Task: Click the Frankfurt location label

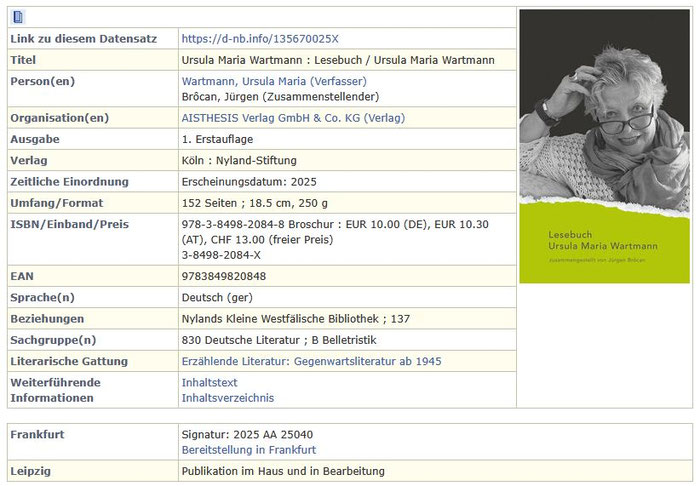Action: [x=37, y=434]
